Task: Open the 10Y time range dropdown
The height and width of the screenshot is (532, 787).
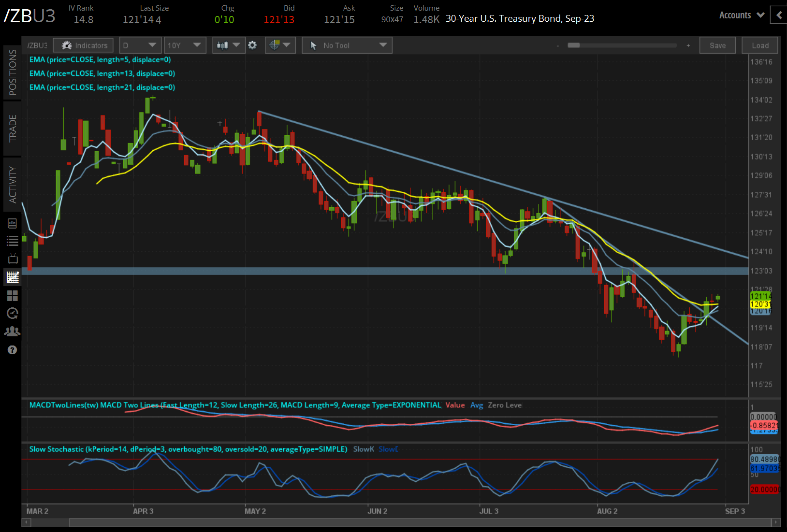Action: [x=185, y=45]
